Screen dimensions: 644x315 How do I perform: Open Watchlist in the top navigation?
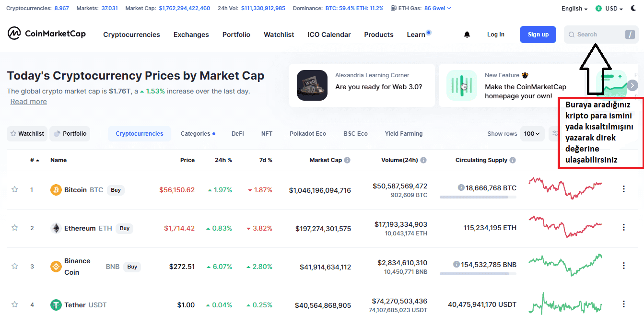279,35
